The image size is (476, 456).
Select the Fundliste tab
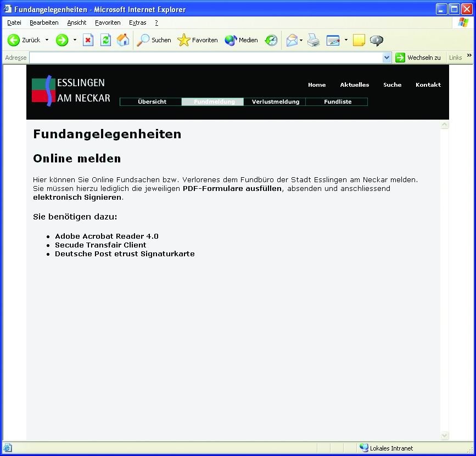click(x=338, y=102)
